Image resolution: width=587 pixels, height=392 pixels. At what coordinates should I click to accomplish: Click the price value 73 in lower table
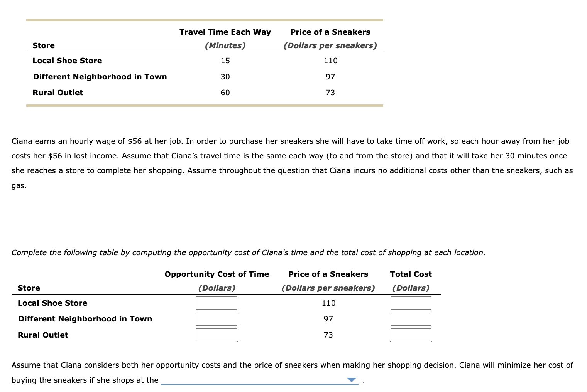point(328,335)
